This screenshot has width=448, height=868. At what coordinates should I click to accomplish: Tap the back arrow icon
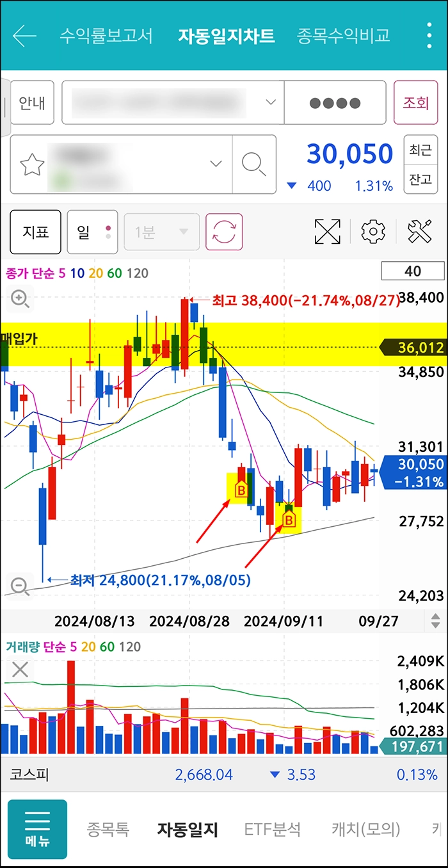click(x=24, y=36)
